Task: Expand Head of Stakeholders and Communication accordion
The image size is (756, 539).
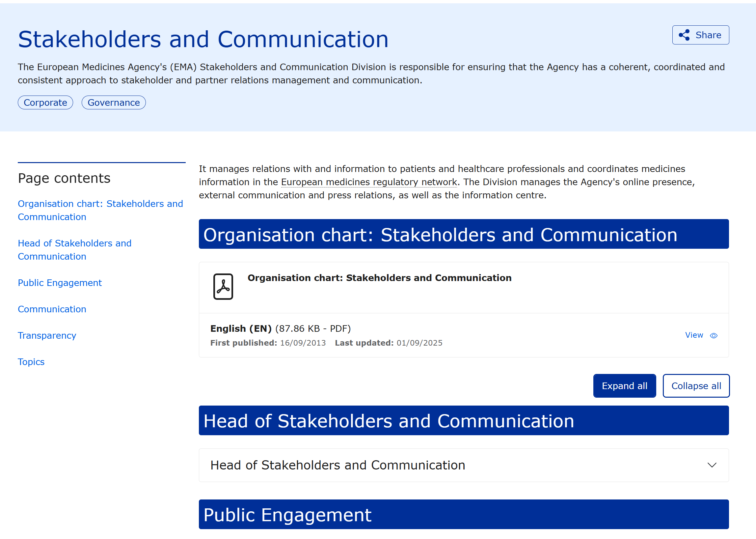Action: coord(337,465)
